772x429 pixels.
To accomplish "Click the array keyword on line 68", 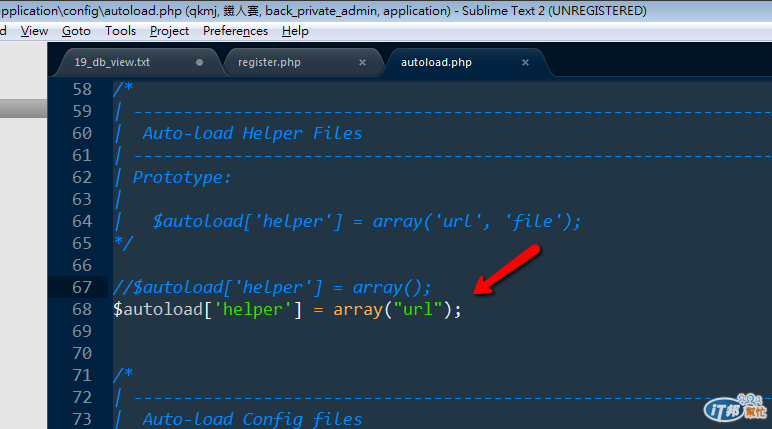I will click(x=358, y=310).
